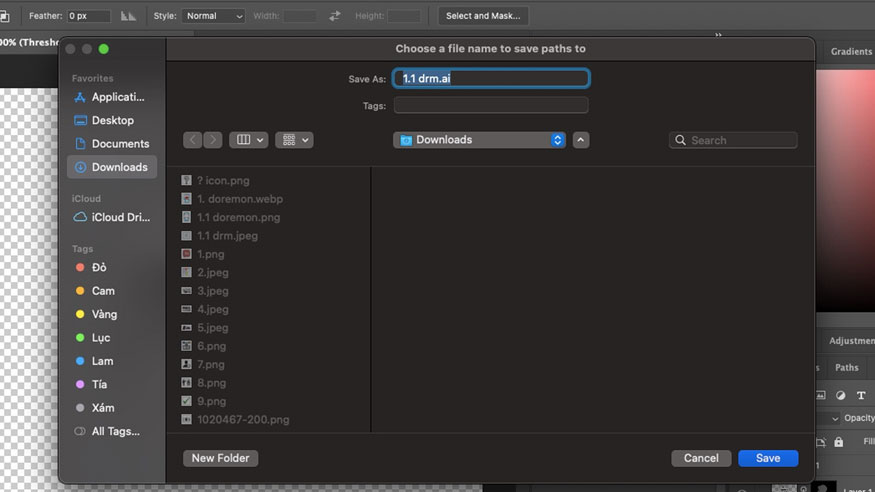The image size is (875, 492).
Task: Open the Style Normal dropdown
Action: click(213, 16)
